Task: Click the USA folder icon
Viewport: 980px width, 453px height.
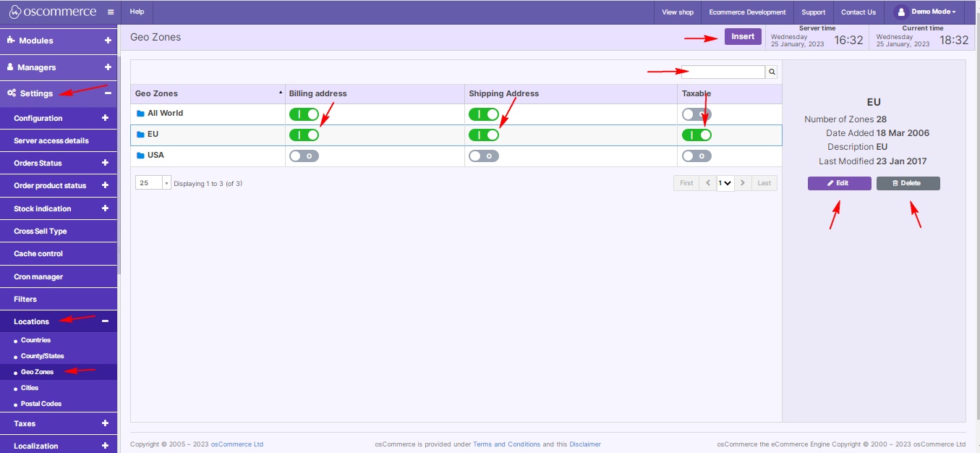Action: 140,156
